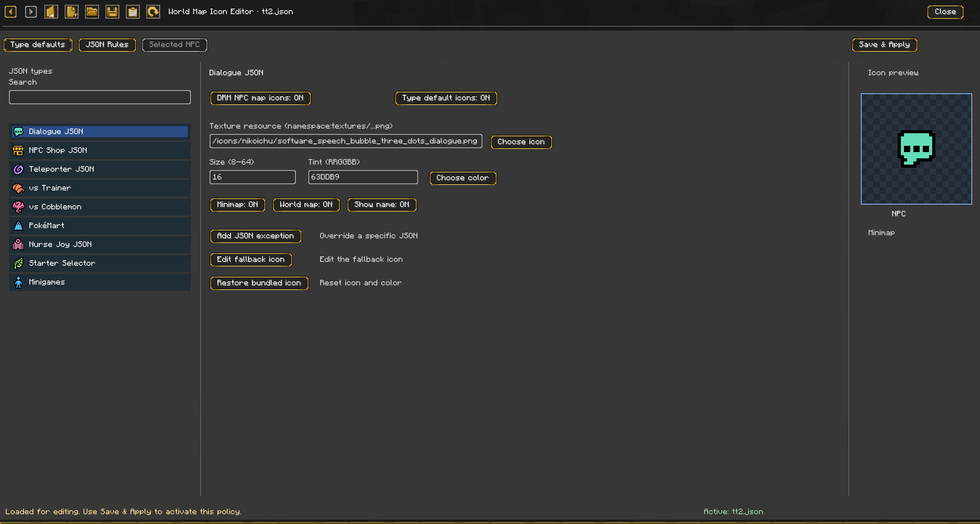
Task: Click the 'Active: tt2.json' status text
Action: (x=733, y=512)
